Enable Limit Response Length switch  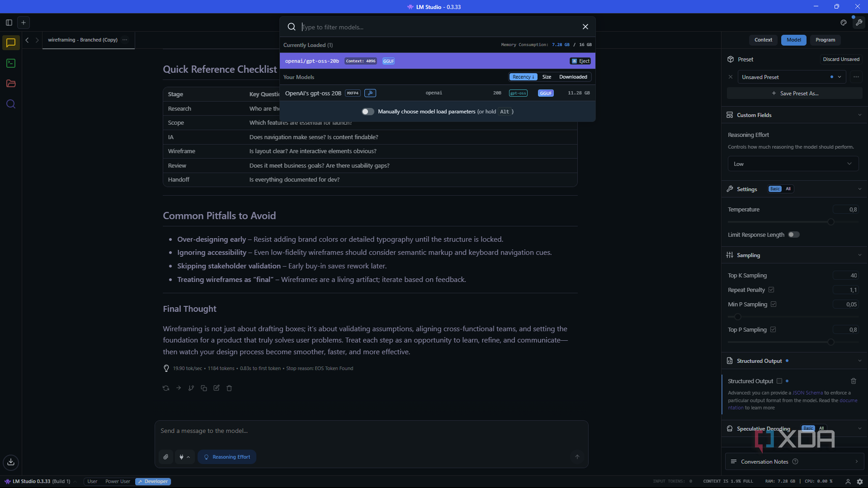click(793, 235)
